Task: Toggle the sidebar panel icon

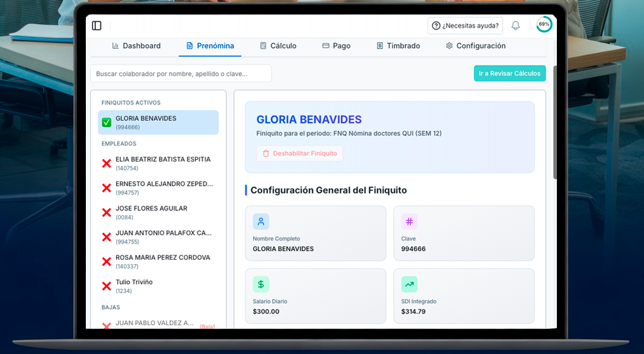Action: (97, 25)
